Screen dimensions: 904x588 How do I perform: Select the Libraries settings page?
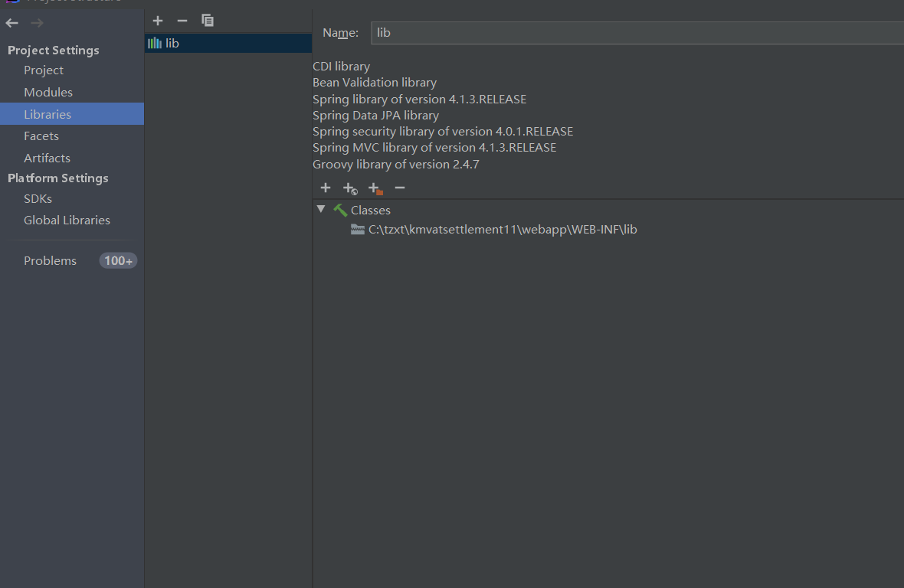[72, 114]
